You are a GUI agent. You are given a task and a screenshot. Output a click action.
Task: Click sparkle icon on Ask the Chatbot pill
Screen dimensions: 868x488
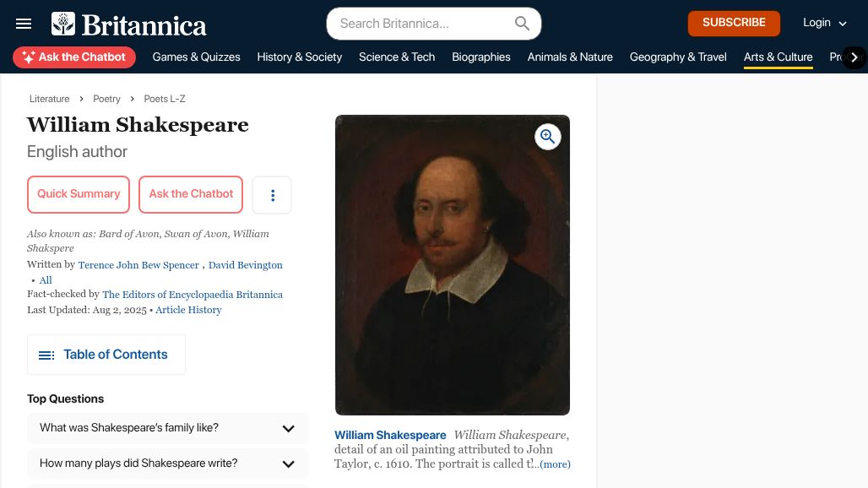pyautogui.click(x=29, y=57)
